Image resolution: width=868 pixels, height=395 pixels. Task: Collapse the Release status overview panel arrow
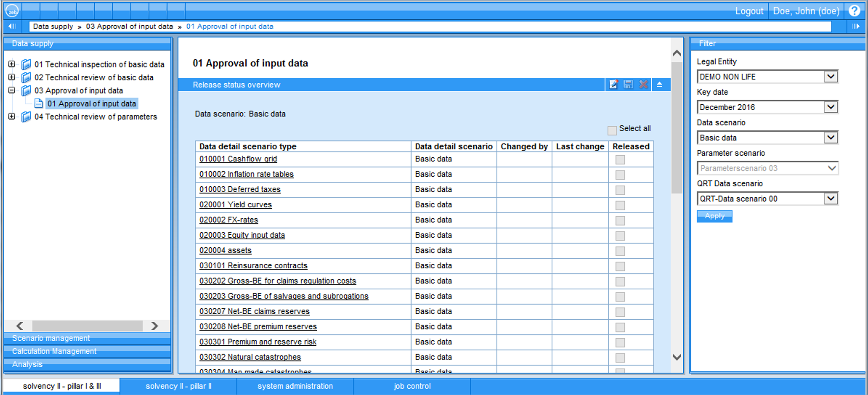(660, 84)
